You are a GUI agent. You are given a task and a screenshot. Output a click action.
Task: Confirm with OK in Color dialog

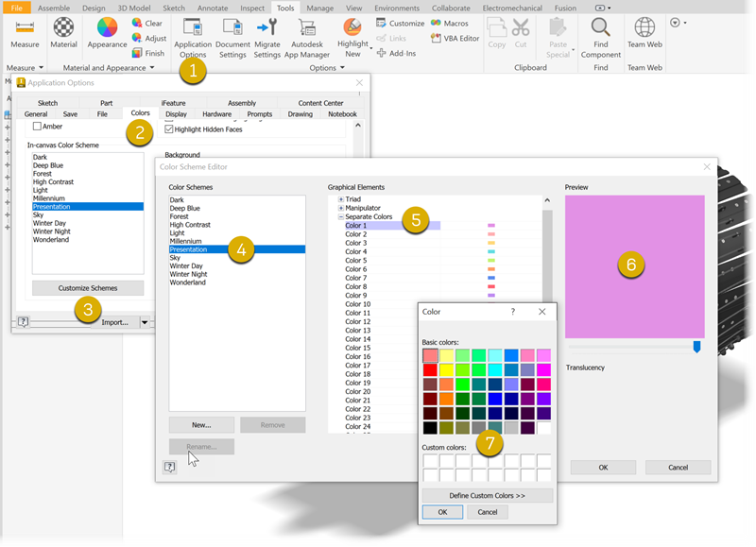pyautogui.click(x=442, y=512)
